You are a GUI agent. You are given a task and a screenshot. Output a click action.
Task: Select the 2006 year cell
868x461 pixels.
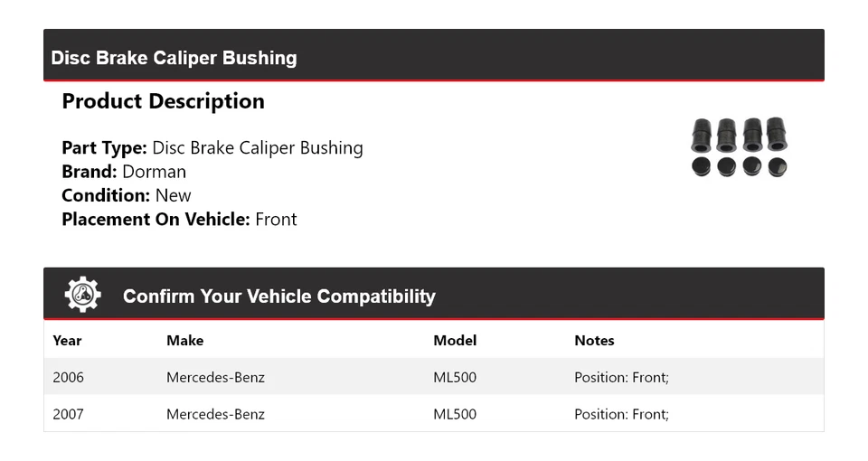[68, 377]
